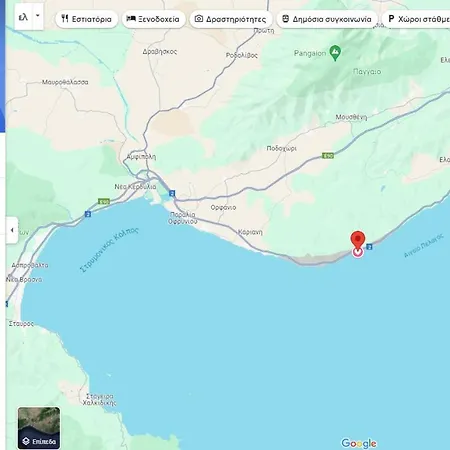This screenshot has height=450, width=450.
Task: Open the language dropdown arrow next to ελ
Action: point(38,16)
